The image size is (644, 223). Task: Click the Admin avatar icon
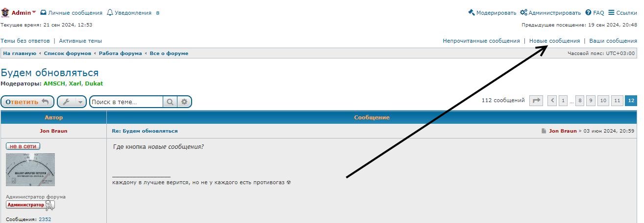point(5,12)
